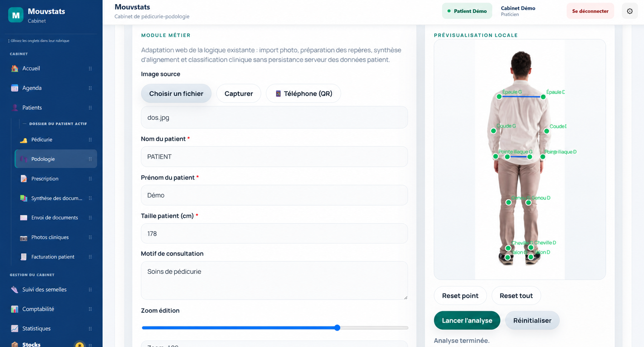Click the Statistiques graph icon
Screen dimensions: 644x347
click(15, 329)
